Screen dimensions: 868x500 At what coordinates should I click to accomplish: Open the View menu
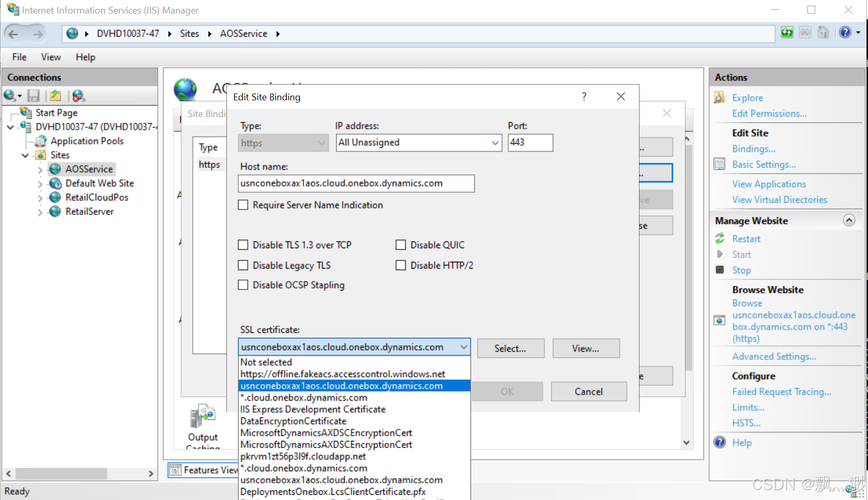tap(51, 57)
